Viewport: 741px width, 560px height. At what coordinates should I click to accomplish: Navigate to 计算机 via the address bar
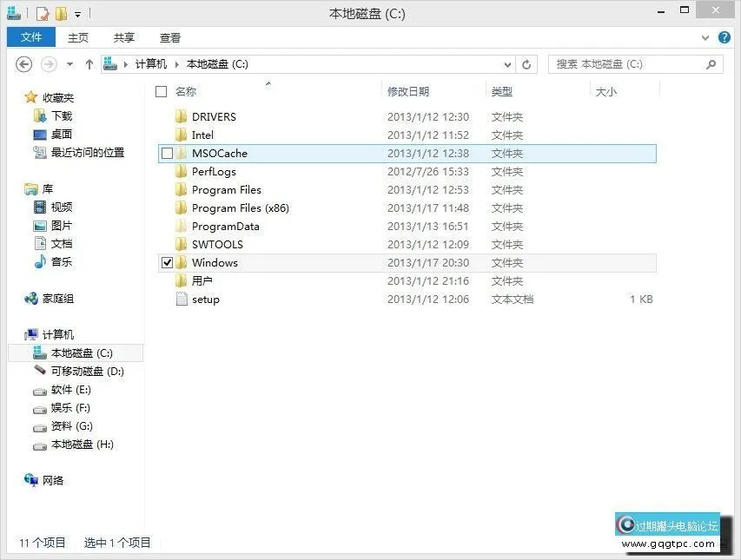(x=149, y=64)
